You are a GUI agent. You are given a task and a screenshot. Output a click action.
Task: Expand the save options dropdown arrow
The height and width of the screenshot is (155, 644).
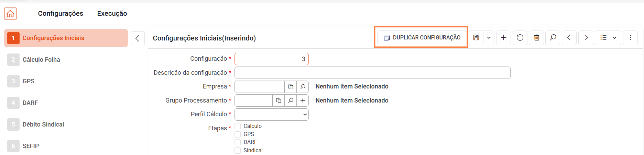coord(489,38)
